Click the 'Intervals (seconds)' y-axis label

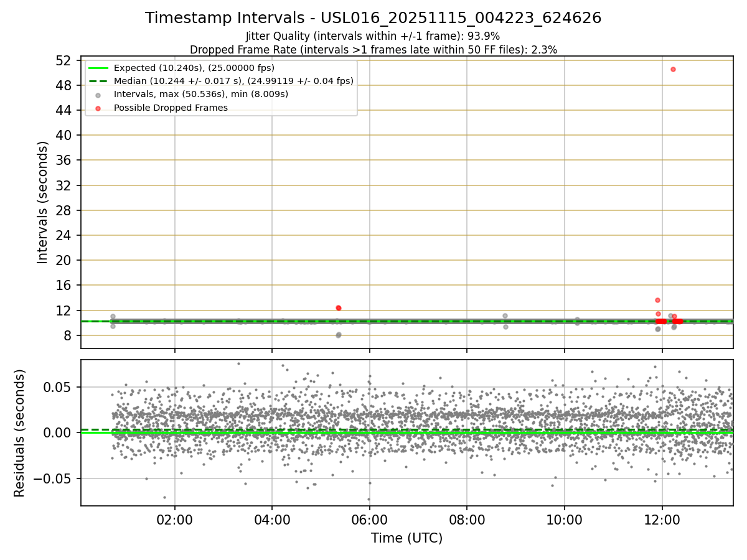point(42,202)
